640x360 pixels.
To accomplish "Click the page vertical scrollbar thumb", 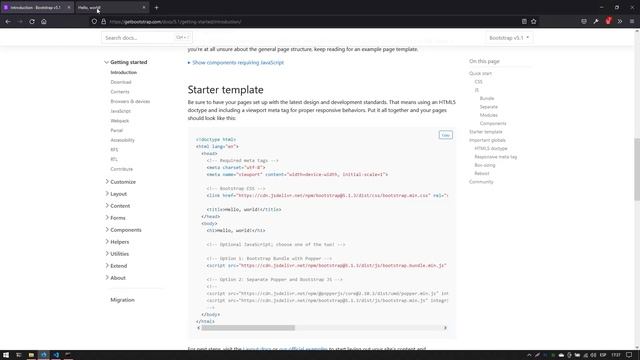I will (637, 169).
